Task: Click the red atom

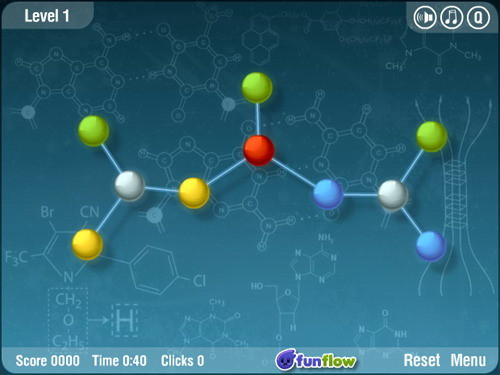Action: point(259,150)
